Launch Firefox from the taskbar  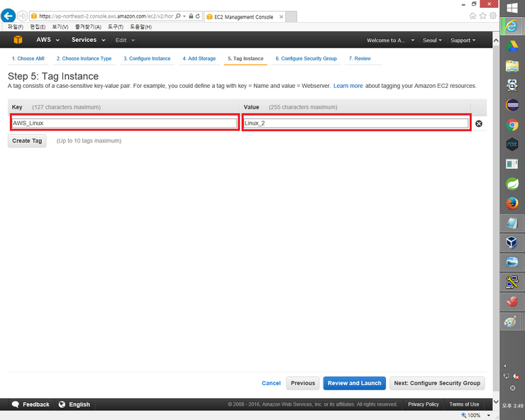(512, 203)
